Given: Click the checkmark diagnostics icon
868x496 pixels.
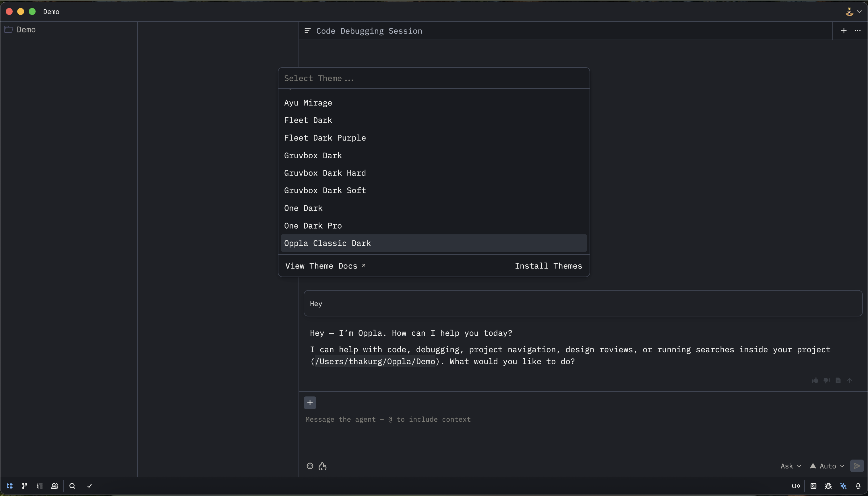Looking at the screenshot, I should pos(90,486).
